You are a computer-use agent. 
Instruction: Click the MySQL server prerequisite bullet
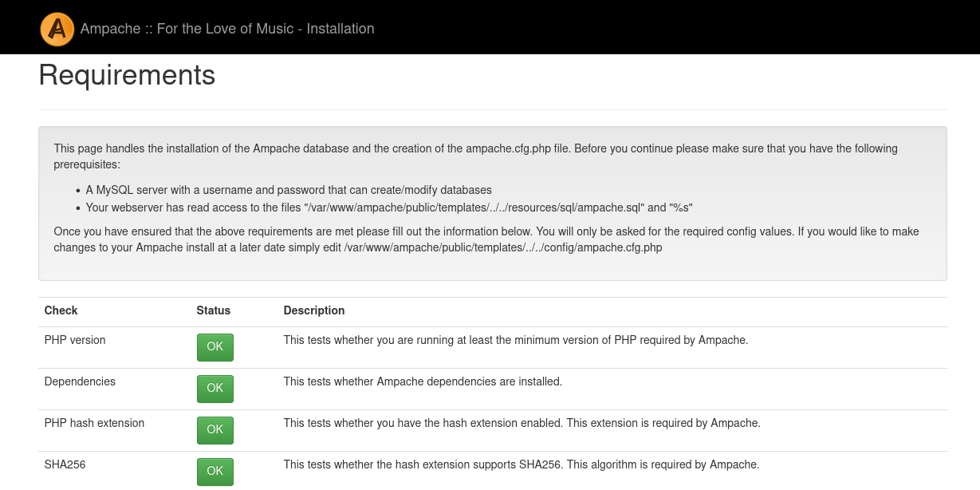[x=289, y=190]
